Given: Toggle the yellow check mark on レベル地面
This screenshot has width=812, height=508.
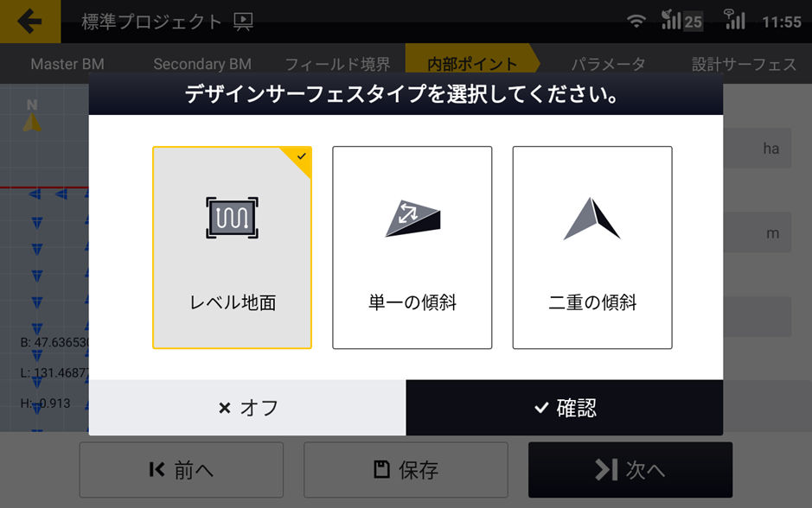Looking at the screenshot, I should click(x=301, y=156).
